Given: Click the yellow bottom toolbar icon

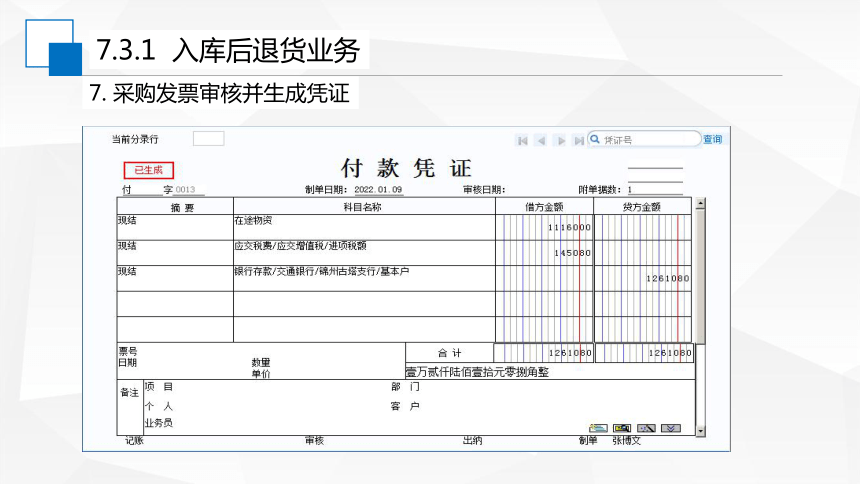Looking at the screenshot, I should [622, 428].
